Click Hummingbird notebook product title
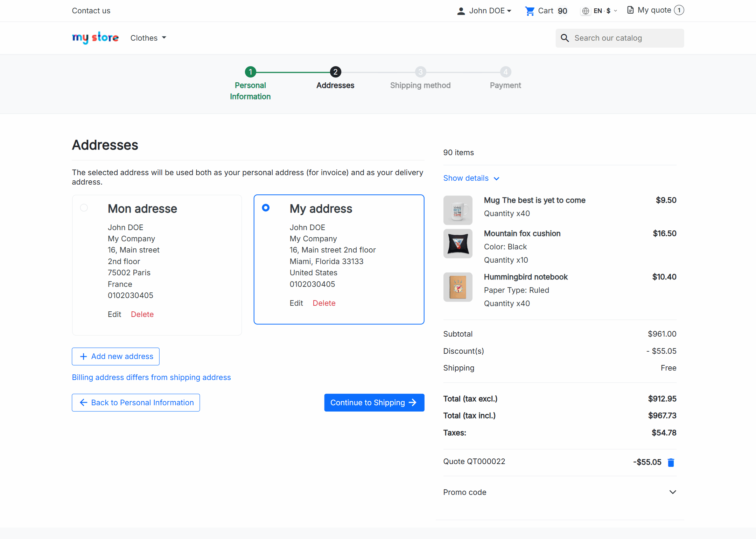The height and width of the screenshot is (539, 756). 526,277
